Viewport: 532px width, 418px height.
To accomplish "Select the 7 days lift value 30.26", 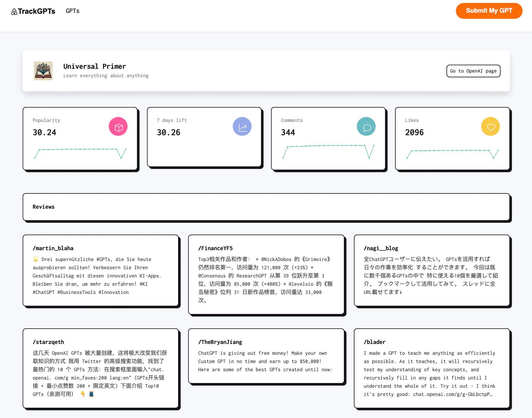I will point(168,133).
